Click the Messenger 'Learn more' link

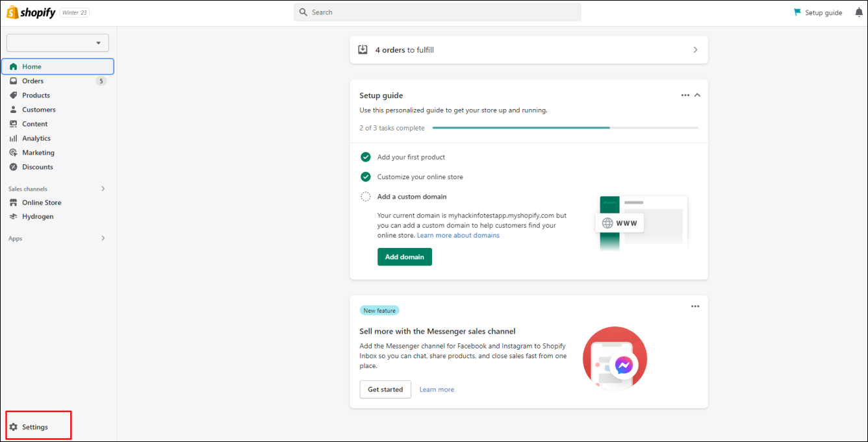pyautogui.click(x=437, y=389)
